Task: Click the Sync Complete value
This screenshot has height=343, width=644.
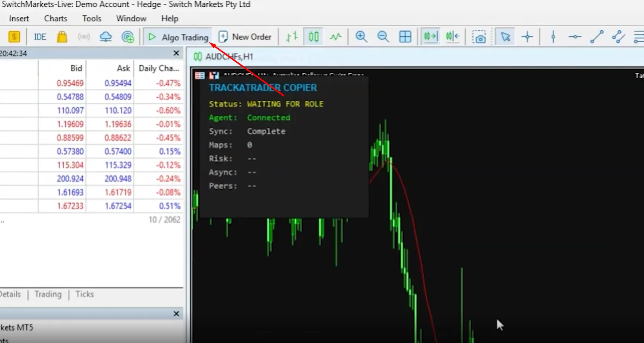Action: click(x=266, y=131)
